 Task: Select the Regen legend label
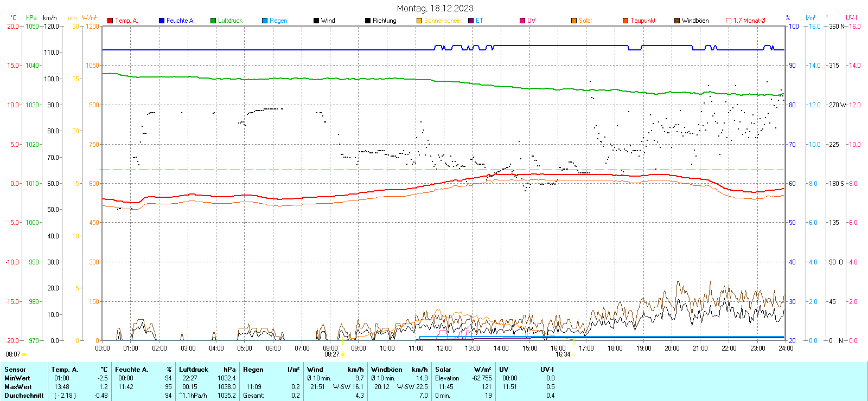pos(278,21)
